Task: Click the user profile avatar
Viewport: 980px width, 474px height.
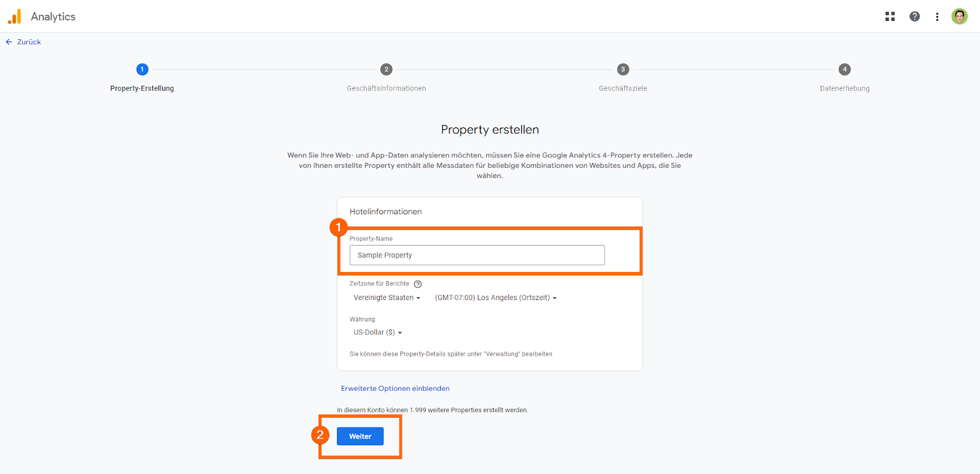Action: (960, 17)
